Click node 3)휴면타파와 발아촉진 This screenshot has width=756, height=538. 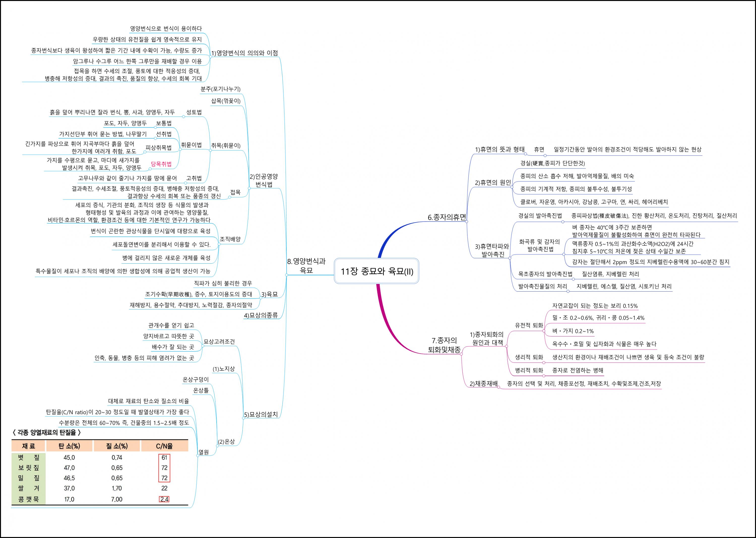[x=492, y=250]
